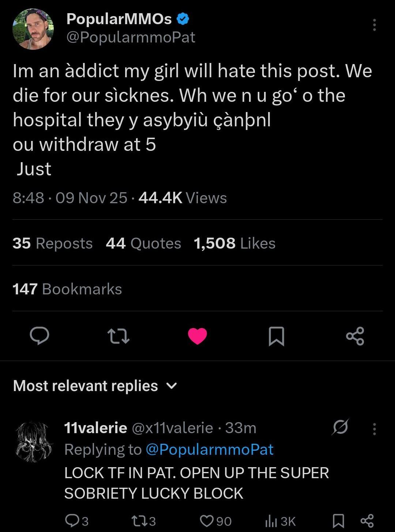Open 11valerie reply's three-dot menu
The height and width of the screenshot is (532, 395).
click(x=374, y=429)
